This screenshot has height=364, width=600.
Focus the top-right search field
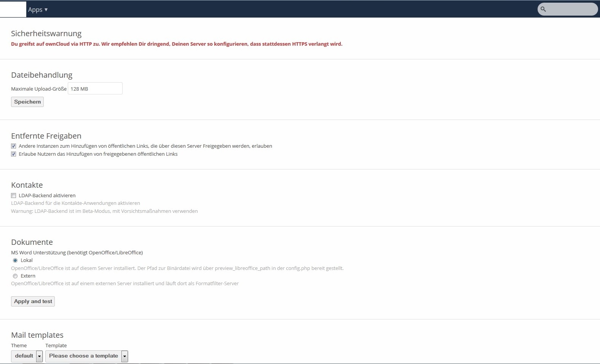click(568, 9)
